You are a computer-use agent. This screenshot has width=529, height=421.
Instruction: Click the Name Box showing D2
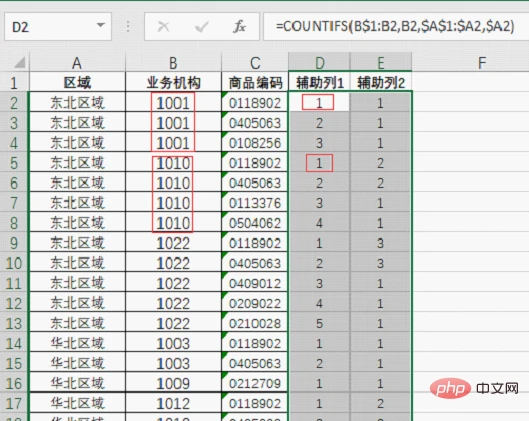click(x=58, y=27)
